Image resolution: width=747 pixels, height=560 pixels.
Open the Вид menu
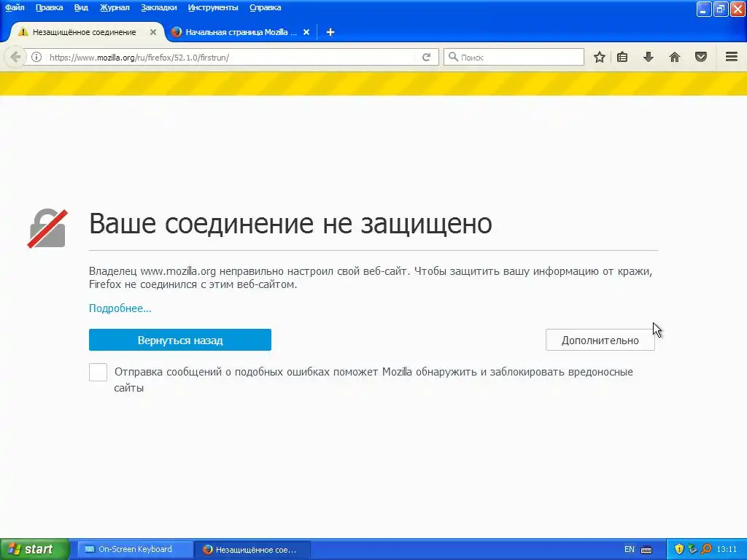tap(81, 7)
